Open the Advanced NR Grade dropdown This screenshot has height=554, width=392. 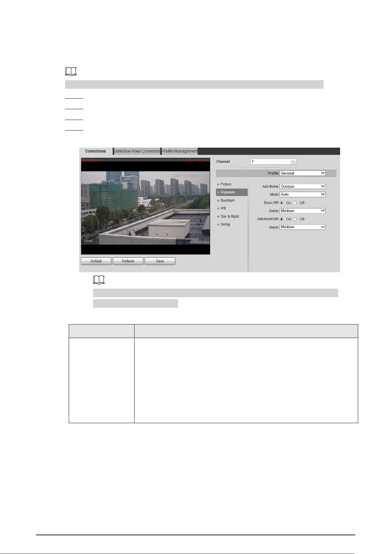[x=303, y=227]
